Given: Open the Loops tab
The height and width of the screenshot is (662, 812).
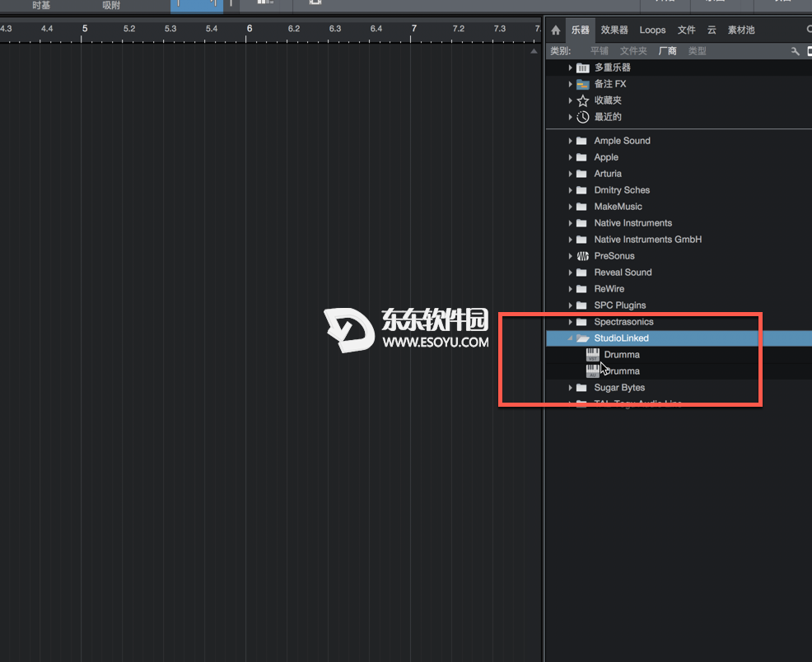Looking at the screenshot, I should [652, 30].
